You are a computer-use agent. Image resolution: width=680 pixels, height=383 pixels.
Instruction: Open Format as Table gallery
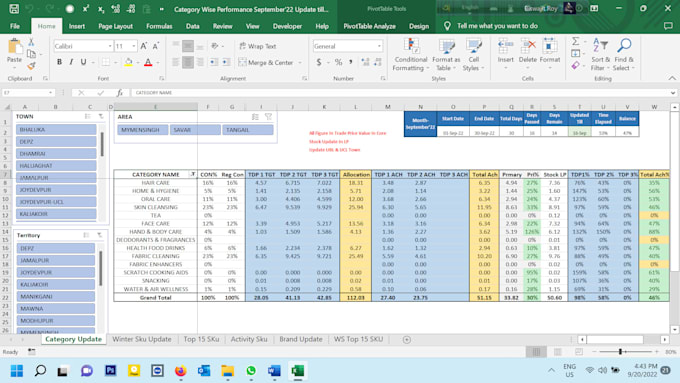click(446, 55)
